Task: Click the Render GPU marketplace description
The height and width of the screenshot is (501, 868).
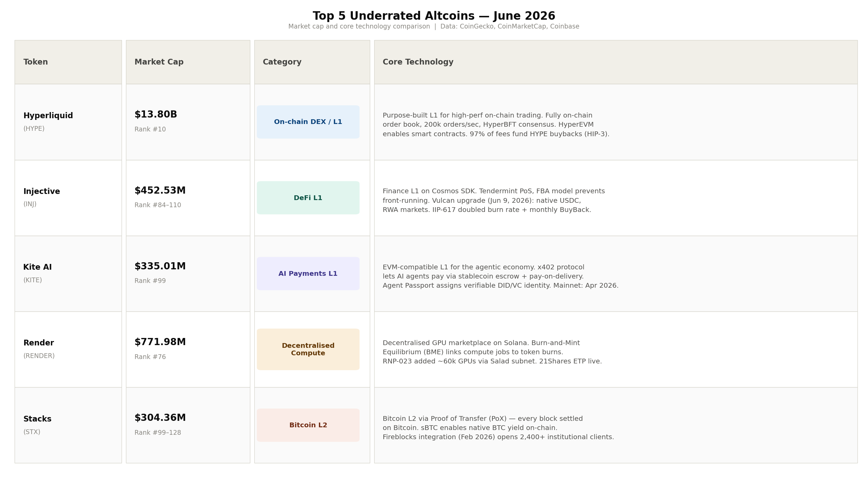Action: 492,352
